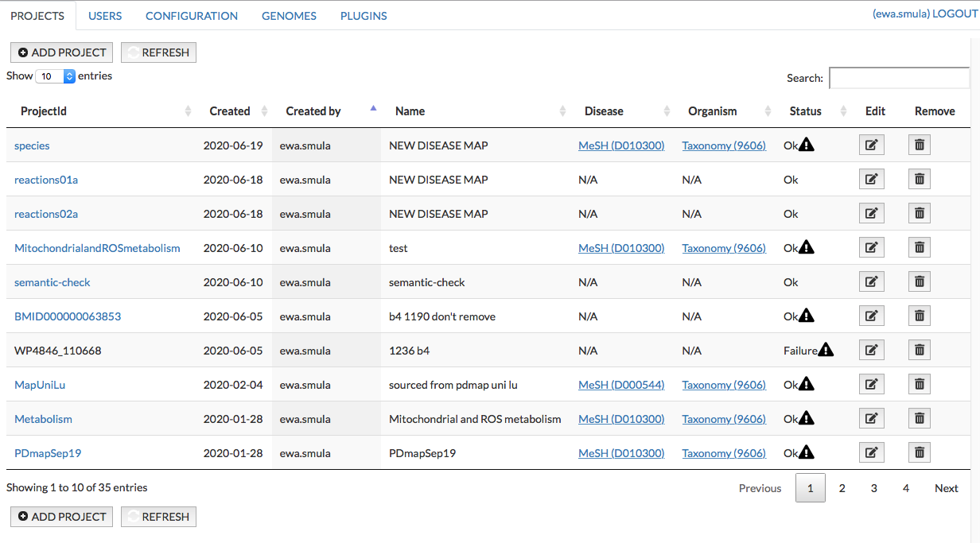Click warning triangle in species status
The height and width of the screenshot is (543, 980).
pyautogui.click(x=807, y=145)
